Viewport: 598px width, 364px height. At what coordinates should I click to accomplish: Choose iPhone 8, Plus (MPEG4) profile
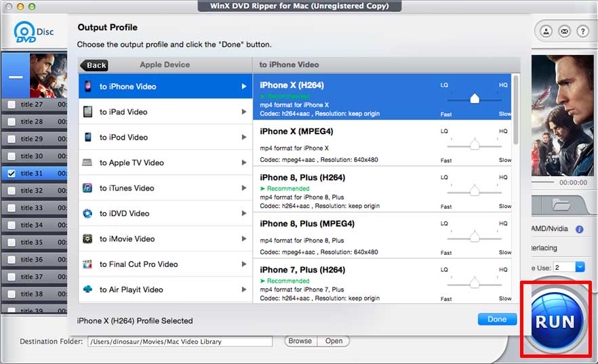pos(382,236)
